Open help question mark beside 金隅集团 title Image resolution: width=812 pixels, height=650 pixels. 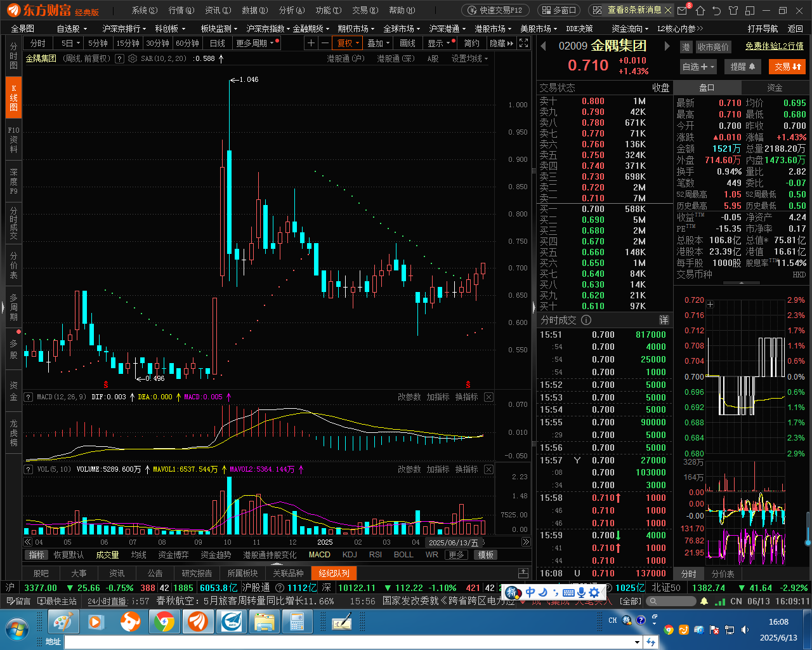click(x=120, y=58)
